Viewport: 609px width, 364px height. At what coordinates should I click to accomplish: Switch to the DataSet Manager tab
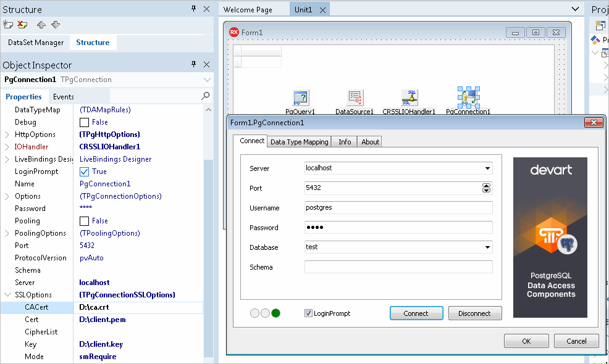click(36, 43)
